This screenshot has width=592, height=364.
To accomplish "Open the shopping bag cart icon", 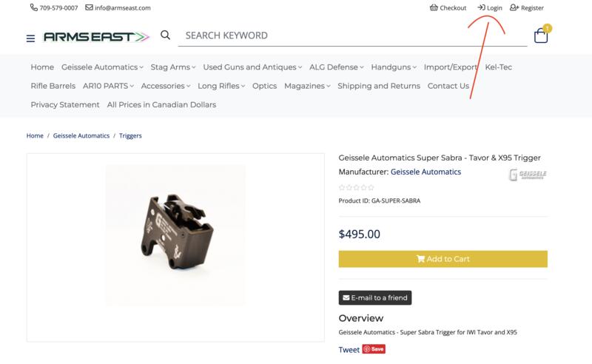I will tap(541, 36).
